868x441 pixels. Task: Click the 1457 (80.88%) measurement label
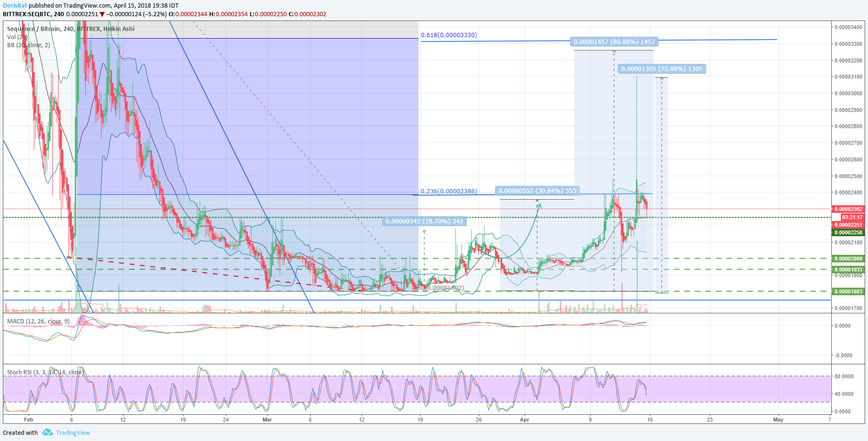point(614,42)
